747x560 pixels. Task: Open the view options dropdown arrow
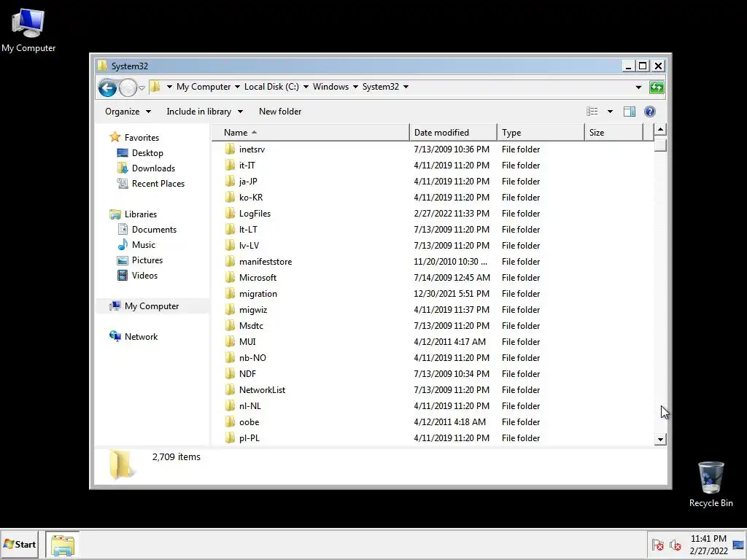[610, 112]
